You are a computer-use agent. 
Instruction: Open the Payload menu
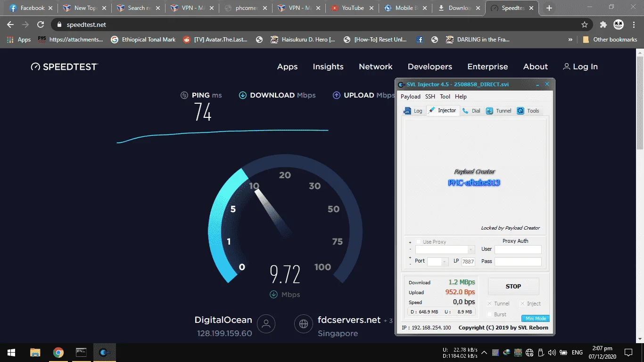click(411, 97)
